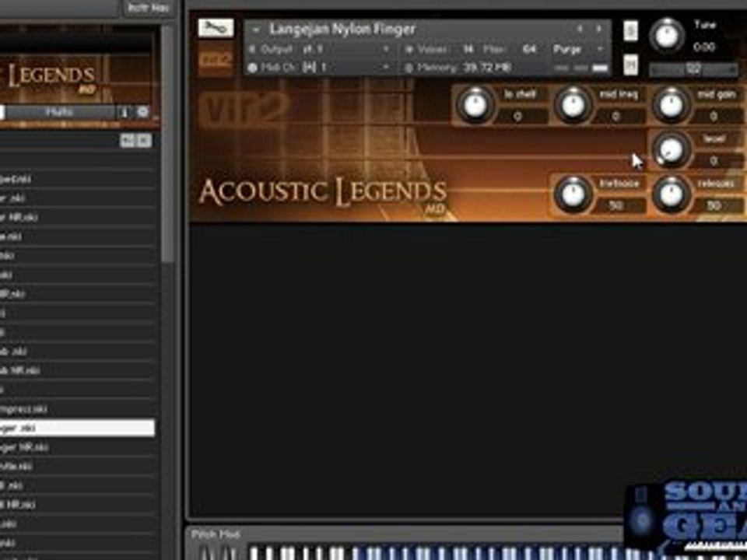Select the NR.nki row just below the highlighted row
747x560 pixels.
tap(77, 447)
